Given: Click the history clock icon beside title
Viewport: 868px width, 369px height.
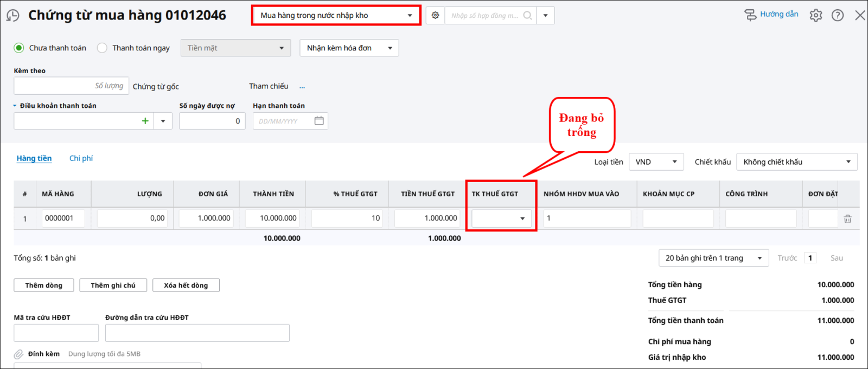Looking at the screenshot, I should 12,16.
